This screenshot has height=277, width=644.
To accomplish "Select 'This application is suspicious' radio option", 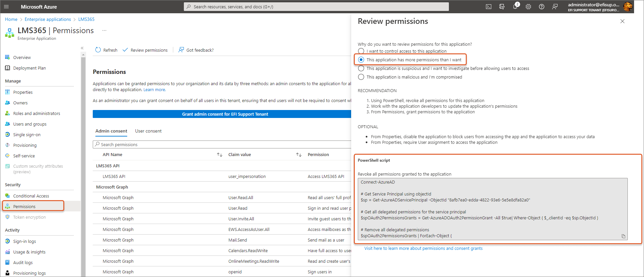I will pyautogui.click(x=361, y=68).
